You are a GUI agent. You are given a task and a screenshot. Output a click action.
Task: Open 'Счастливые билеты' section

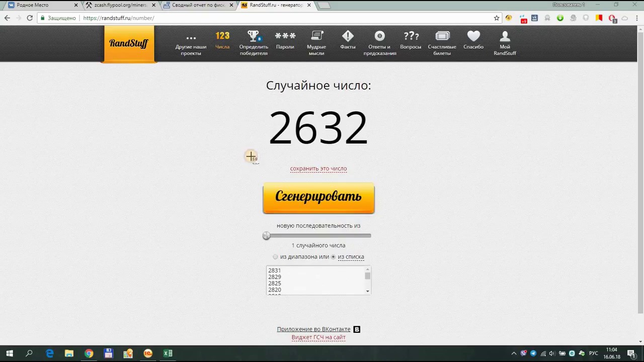tap(442, 43)
